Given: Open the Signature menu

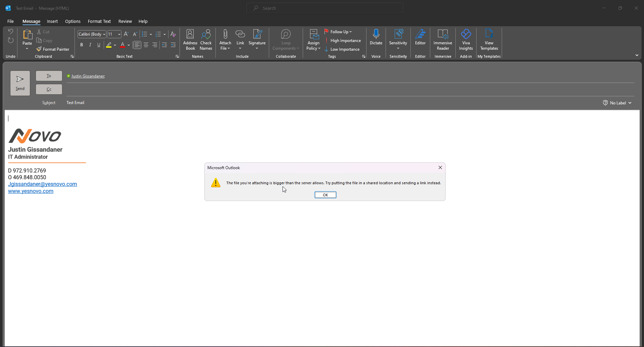Looking at the screenshot, I should tap(257, 40).
